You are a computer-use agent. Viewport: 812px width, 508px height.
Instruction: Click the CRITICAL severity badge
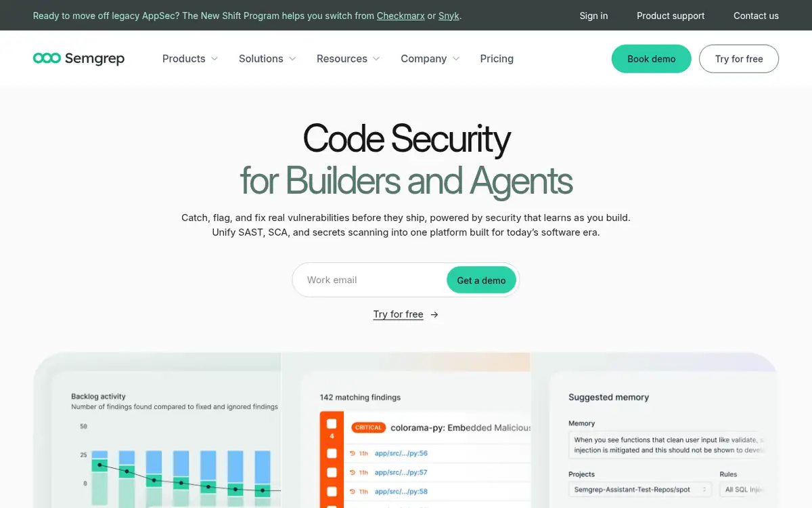pos(369,427)
